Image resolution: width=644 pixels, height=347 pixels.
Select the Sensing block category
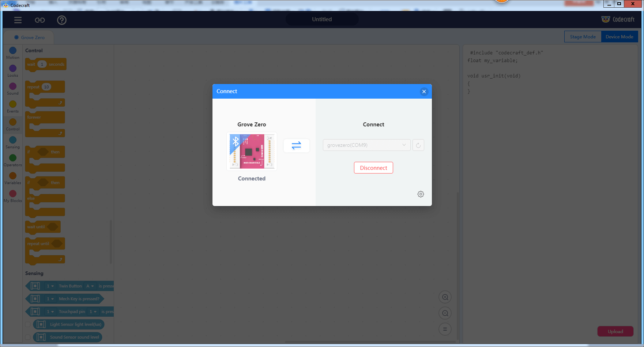point(13,142)
